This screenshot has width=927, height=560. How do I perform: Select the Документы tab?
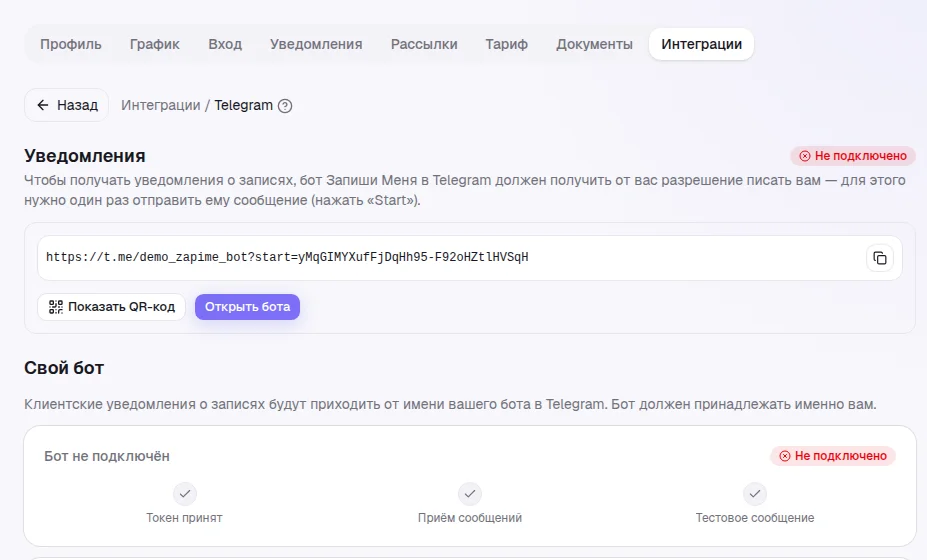point(594,44)
